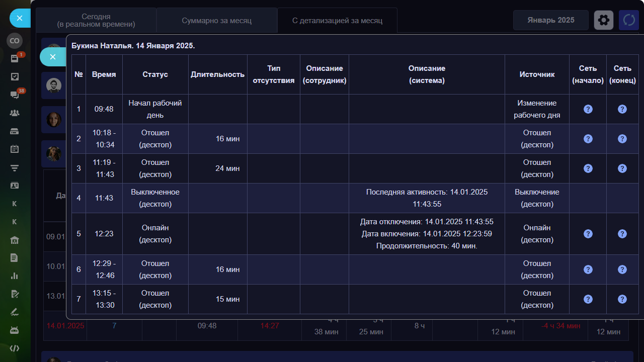The height and width of the screenshot is (362, 644).
Task: Click the red 14.01.2025 date link
Action: click(x=65, y=326)
